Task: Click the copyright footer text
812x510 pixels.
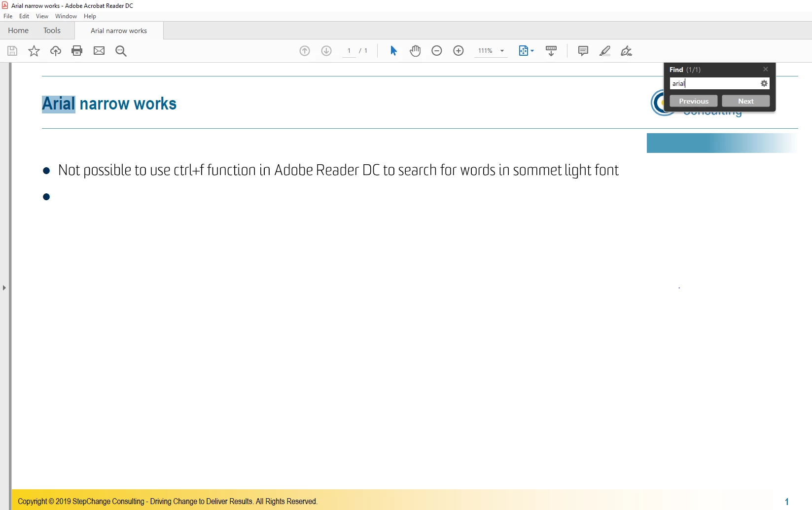Action: click(x=168, y=502)
